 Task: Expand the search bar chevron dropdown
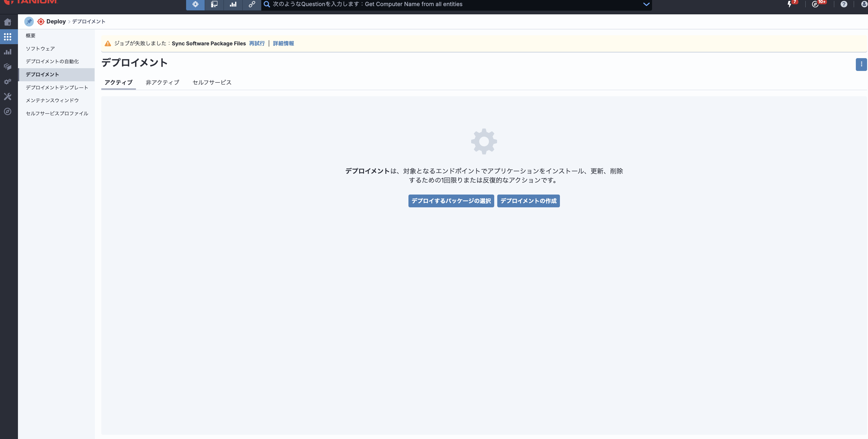pos(646,4)
